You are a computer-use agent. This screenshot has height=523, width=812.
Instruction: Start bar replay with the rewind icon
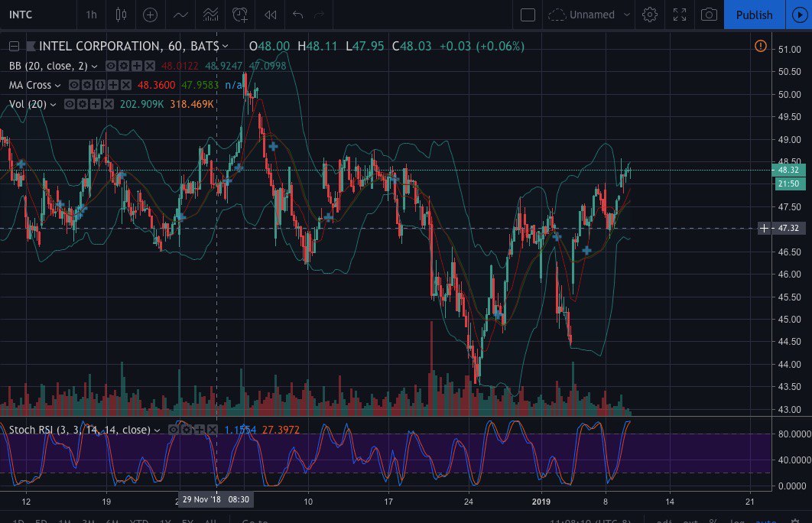[x=270, y=15]
